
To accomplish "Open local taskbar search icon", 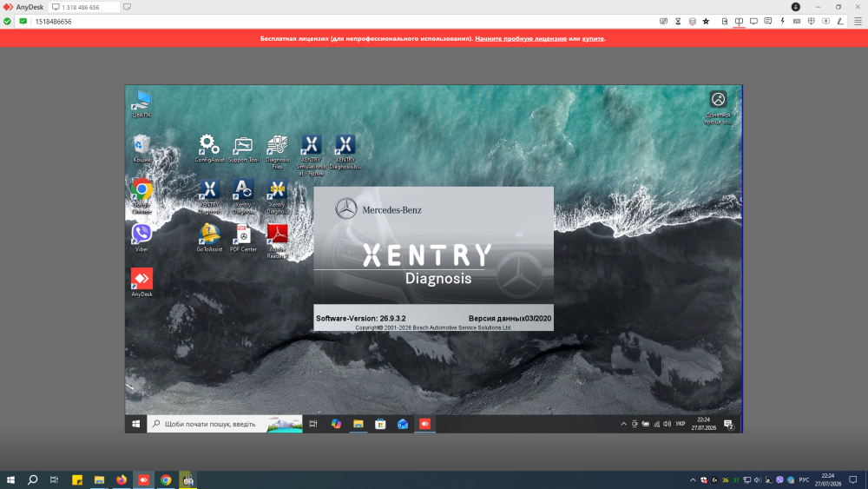I will 33,479.
